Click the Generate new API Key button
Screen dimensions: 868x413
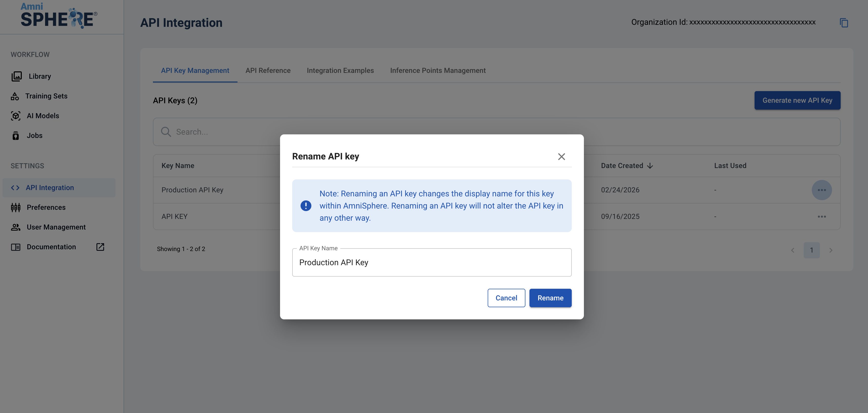tap(797, 100)
